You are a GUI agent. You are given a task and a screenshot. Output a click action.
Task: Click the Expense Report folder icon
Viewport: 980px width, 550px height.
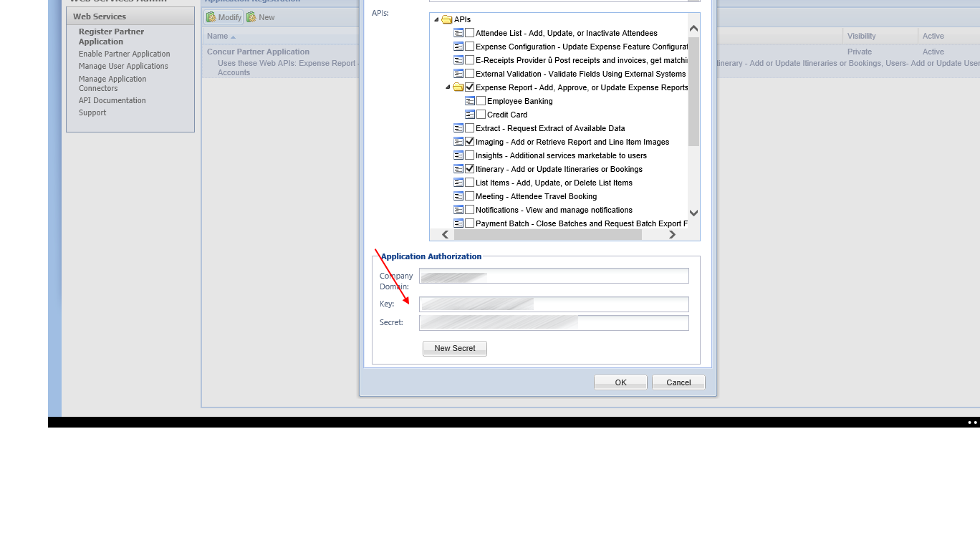[458, 87]
